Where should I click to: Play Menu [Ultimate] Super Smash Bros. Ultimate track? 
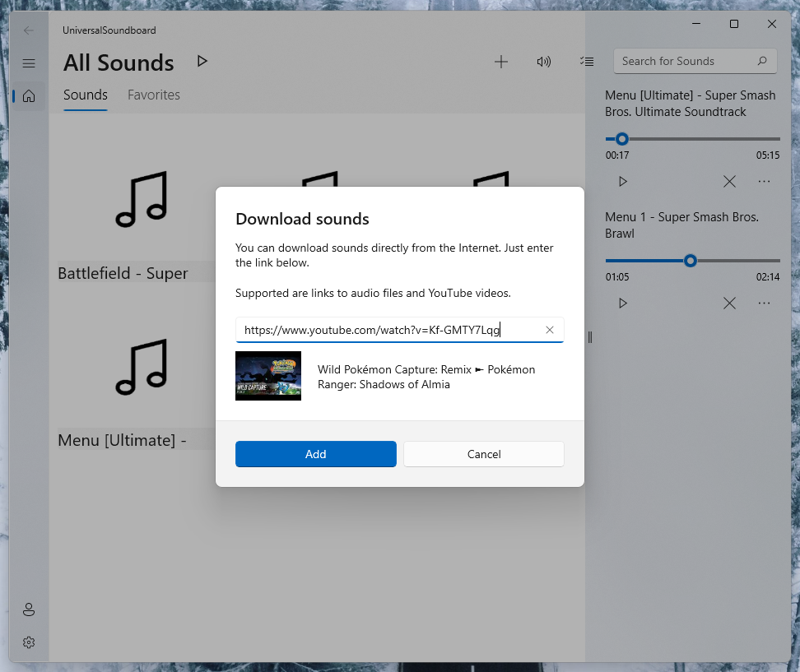pyautogui.click(x=622, y=182)
